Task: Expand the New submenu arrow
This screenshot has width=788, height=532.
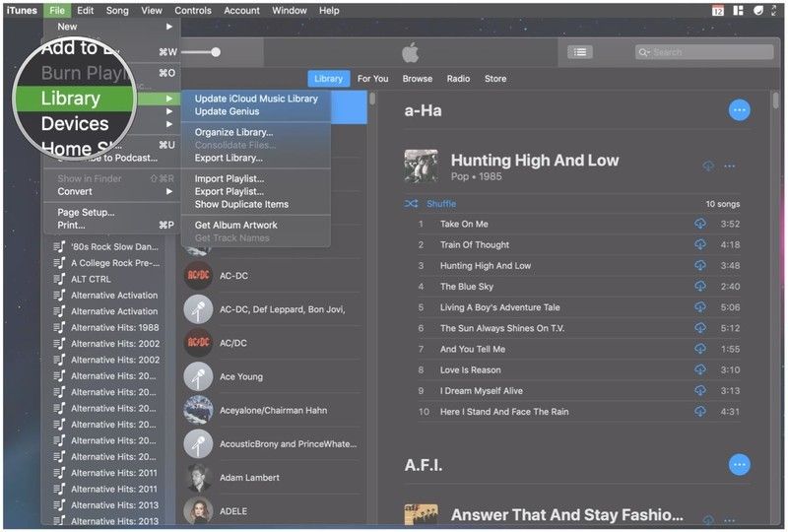Action: tap(169, 27)
